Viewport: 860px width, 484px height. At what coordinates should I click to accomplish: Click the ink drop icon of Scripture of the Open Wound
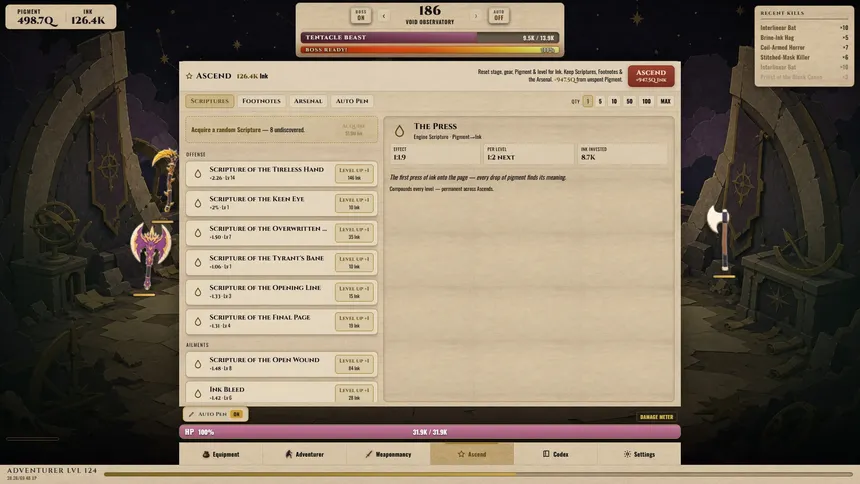click(198, 364)
